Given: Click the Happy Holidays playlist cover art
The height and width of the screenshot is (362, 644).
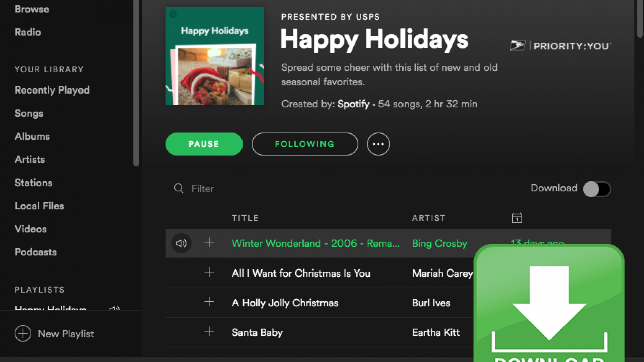Looking at the screenshot, I should tap(215, 56).
